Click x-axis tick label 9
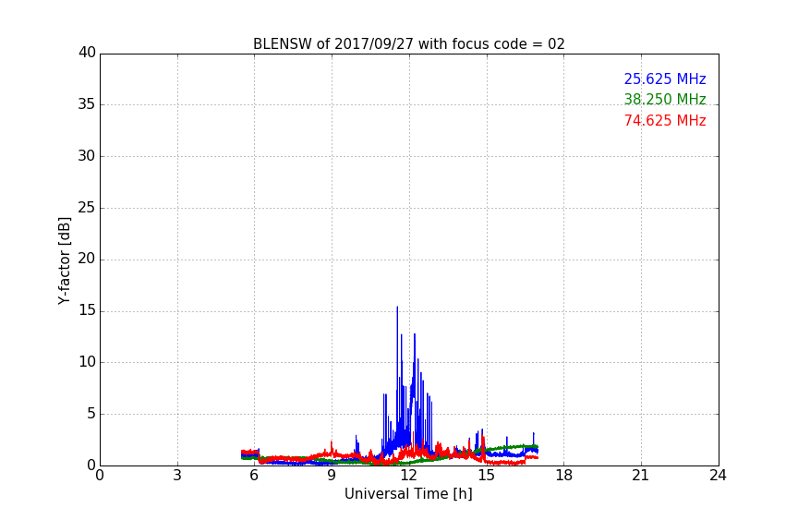 pyautogui.click(x=332, y=476)
